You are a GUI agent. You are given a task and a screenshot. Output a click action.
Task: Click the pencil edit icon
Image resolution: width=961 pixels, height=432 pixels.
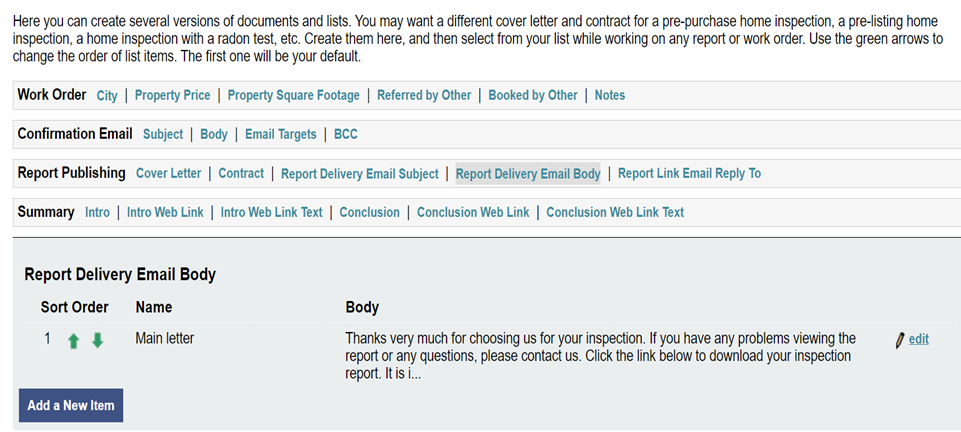900,340
